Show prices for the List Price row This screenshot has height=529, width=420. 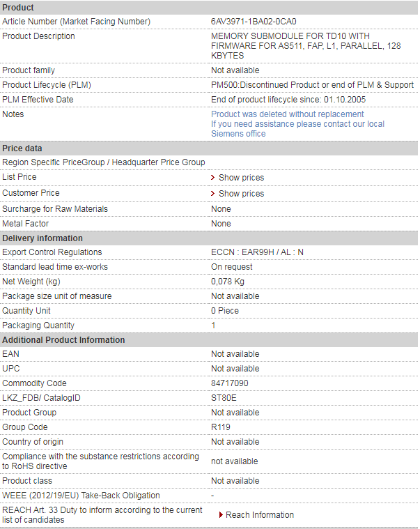(241, 178)
